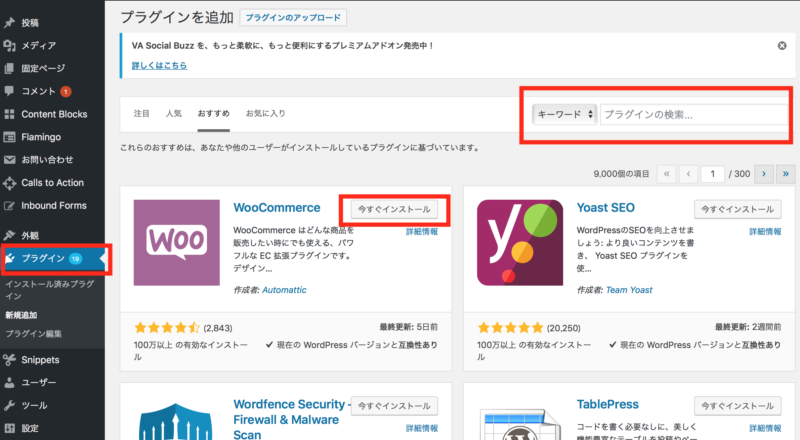The width and height of the screenshot is (800, 440).
Task: Open the Calls to Action menu
Action: pyautogui.click(x=53, y=183)
